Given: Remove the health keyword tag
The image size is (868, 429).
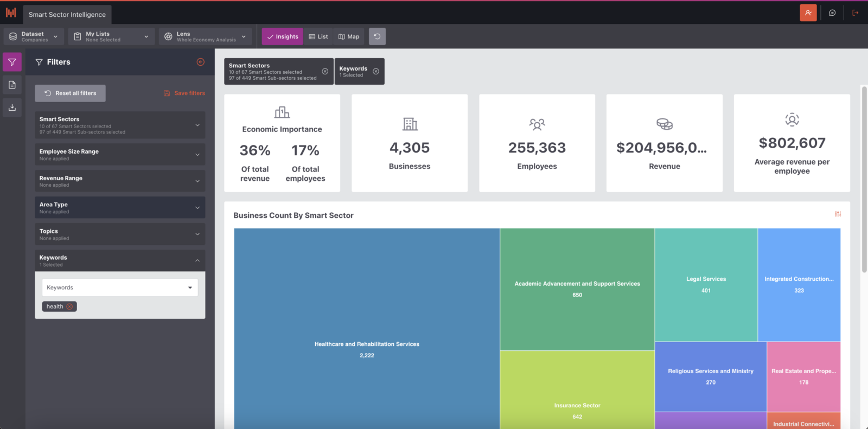Looking at the screenshot, I should click(x=69, y=307).
